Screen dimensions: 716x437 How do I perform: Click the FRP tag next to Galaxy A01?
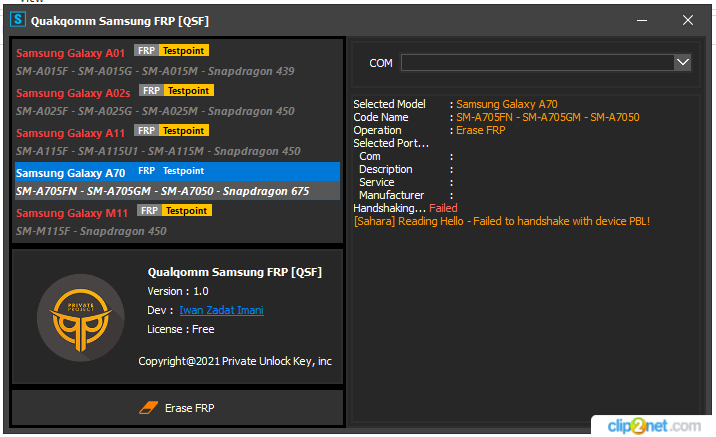(x=146, y=50)
